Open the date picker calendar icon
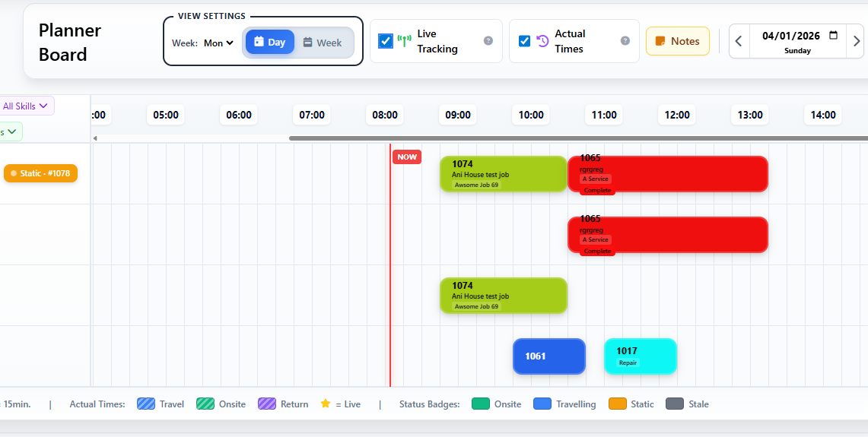Viewport: 868px width, 437px height. coord(833,36)
